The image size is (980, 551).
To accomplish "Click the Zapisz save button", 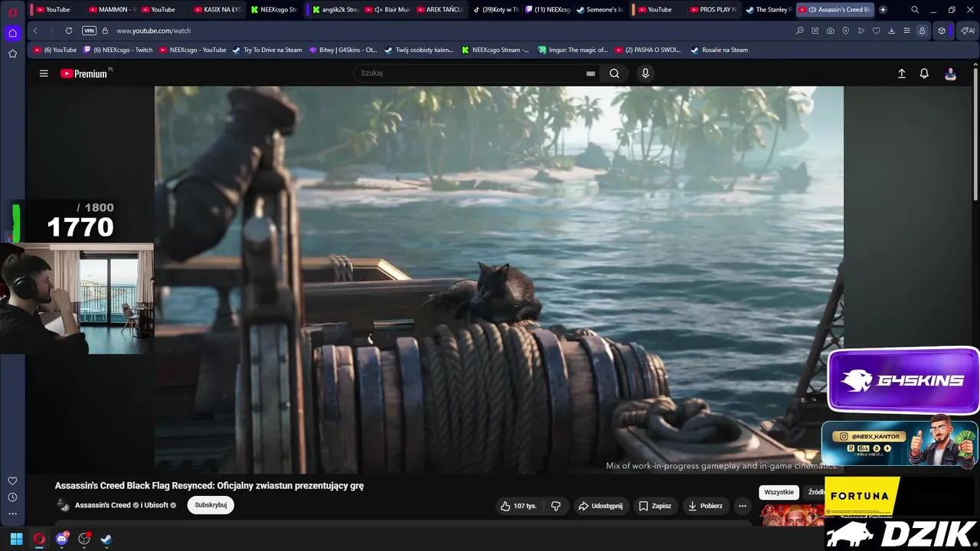I will (655, 506).
